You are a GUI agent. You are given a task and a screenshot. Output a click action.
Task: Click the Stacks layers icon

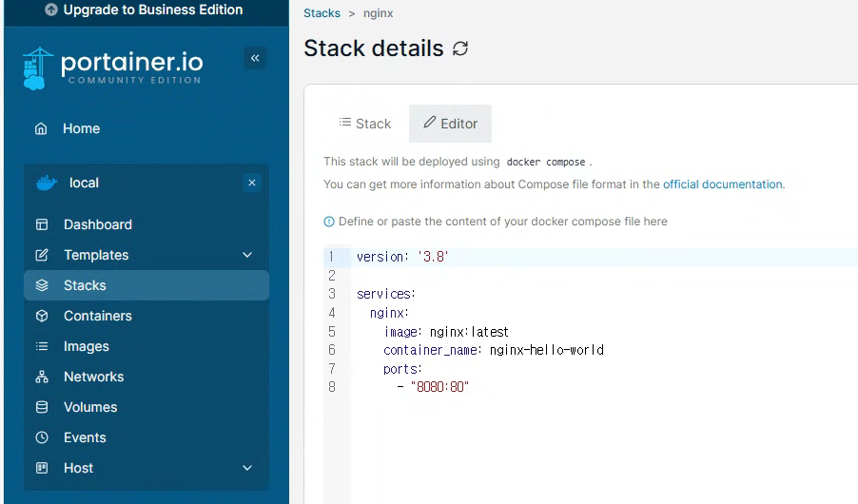click(42, 285)
